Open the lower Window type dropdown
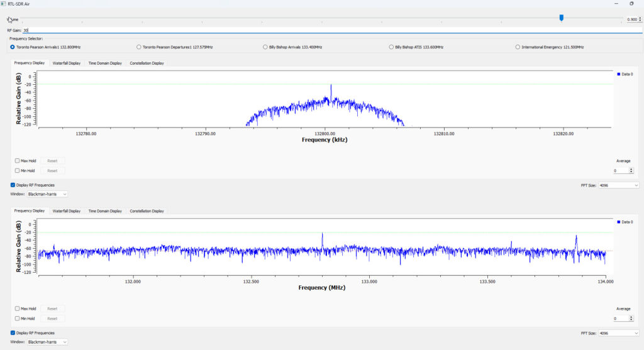Screen dimensions: 644x350 click(x=47, y=342)
